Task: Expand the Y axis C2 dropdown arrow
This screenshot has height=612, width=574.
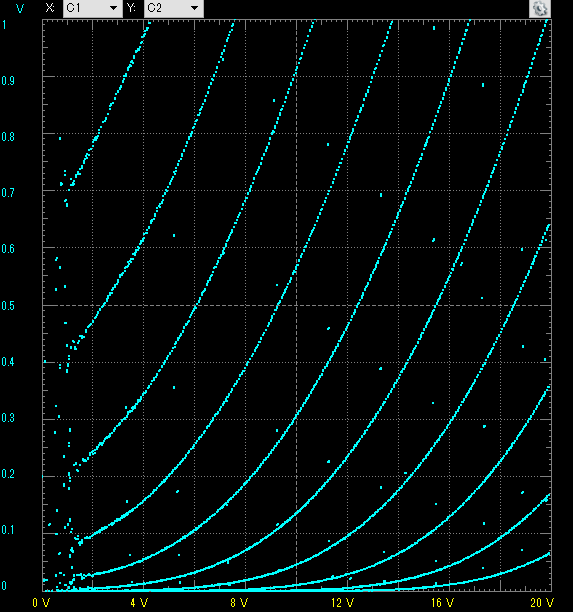Action: coord(194,8)
